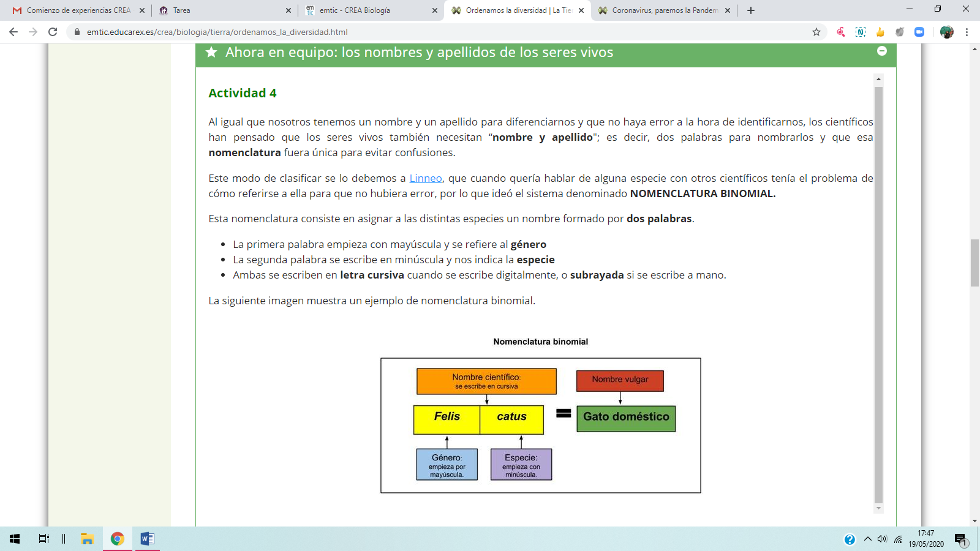The image size is (980, 551).
Task: Click the inner content scrollbar thumb
Action: 878,294
